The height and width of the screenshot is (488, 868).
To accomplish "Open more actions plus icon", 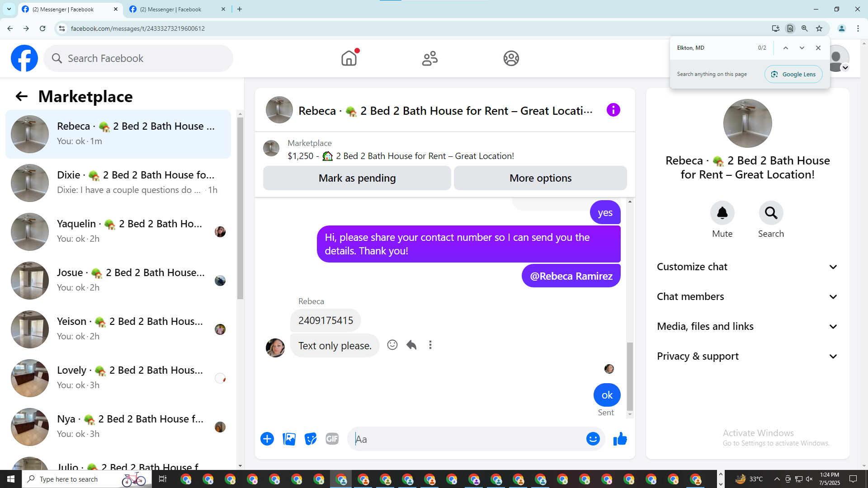I will [x=267, y=439].
